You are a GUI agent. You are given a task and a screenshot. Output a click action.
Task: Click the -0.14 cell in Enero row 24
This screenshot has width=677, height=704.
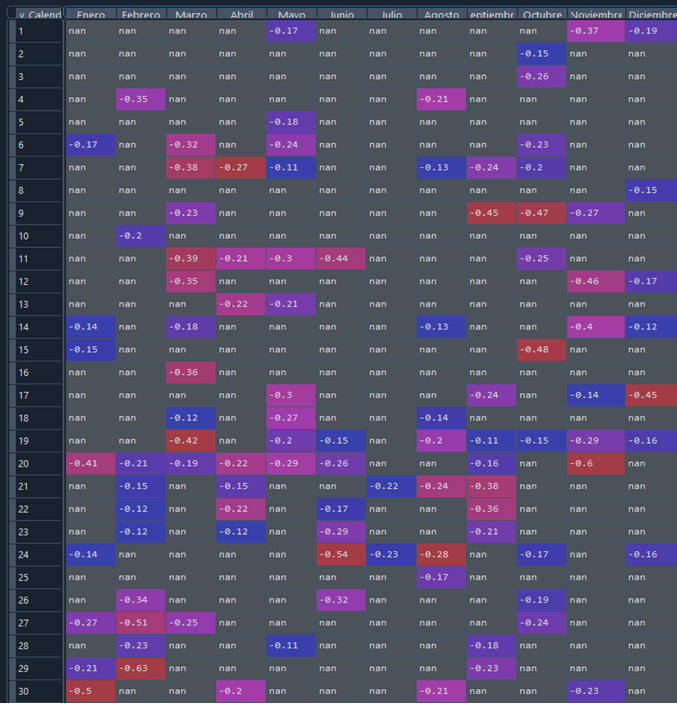[x=91, y=554]
